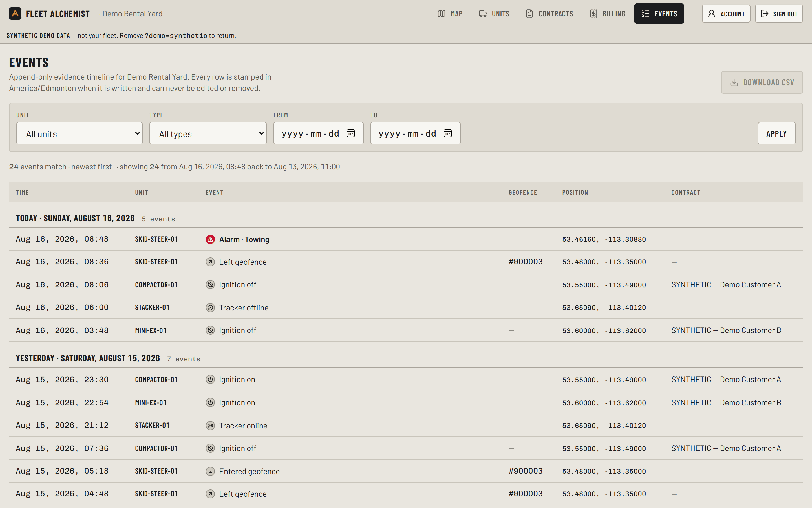Click Demo Customer B in 03:48 row
812x508 pixels.
point(726,330)
